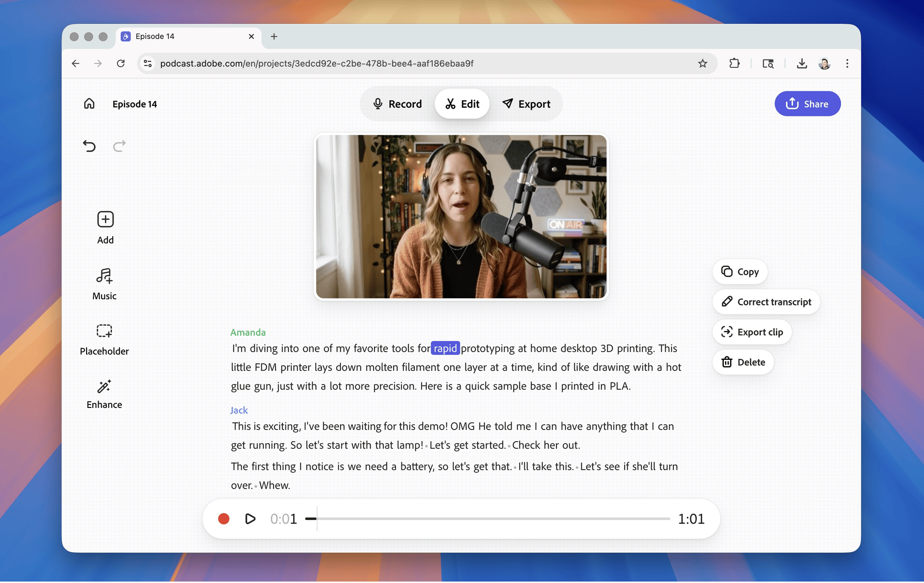The height and width of the screenshot is (583, 924).
Task: Copy the selected word
Action: pos(740,272)
